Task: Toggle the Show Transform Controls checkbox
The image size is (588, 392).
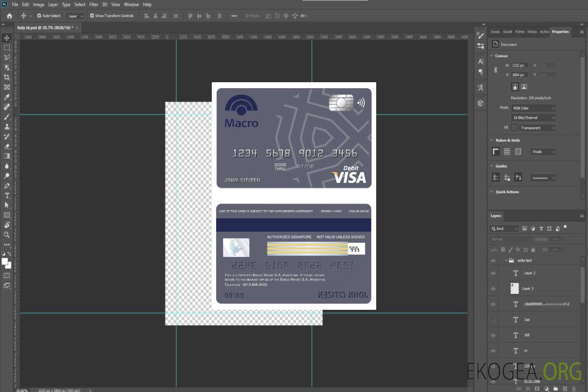Action: pyautogui.click(x=92, y=16)
